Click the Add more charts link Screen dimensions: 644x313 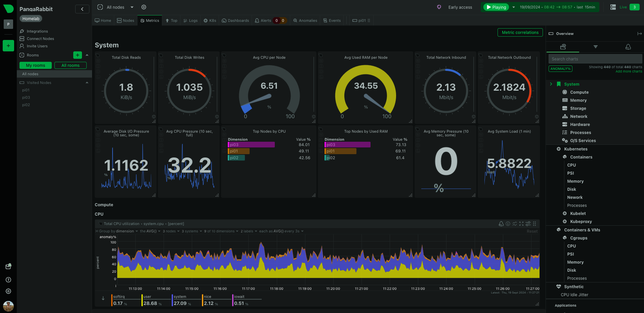(x=629, y=71)
